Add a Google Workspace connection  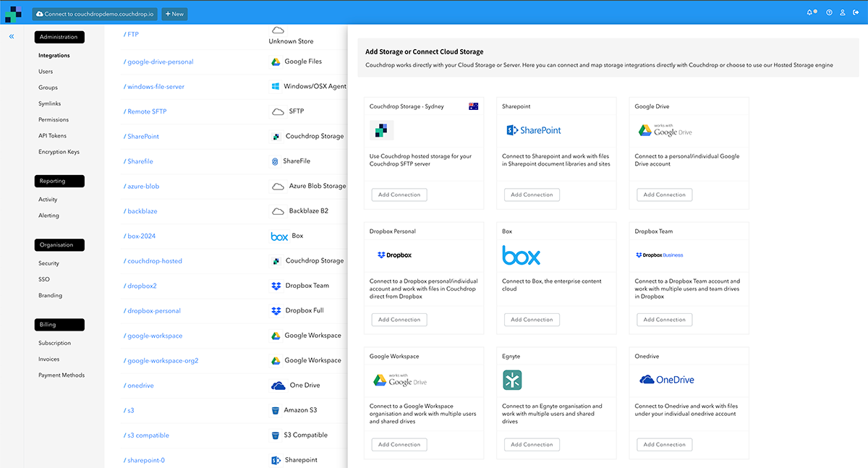[399, 445]
